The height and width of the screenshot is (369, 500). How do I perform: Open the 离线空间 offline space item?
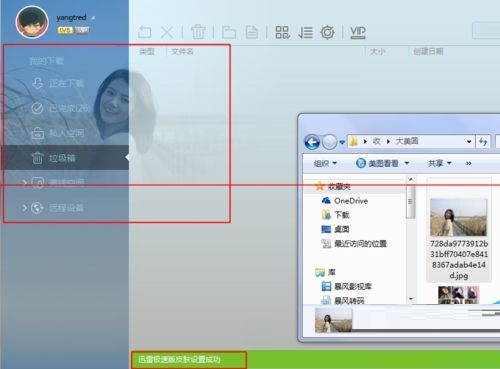[x=65, y=182]
